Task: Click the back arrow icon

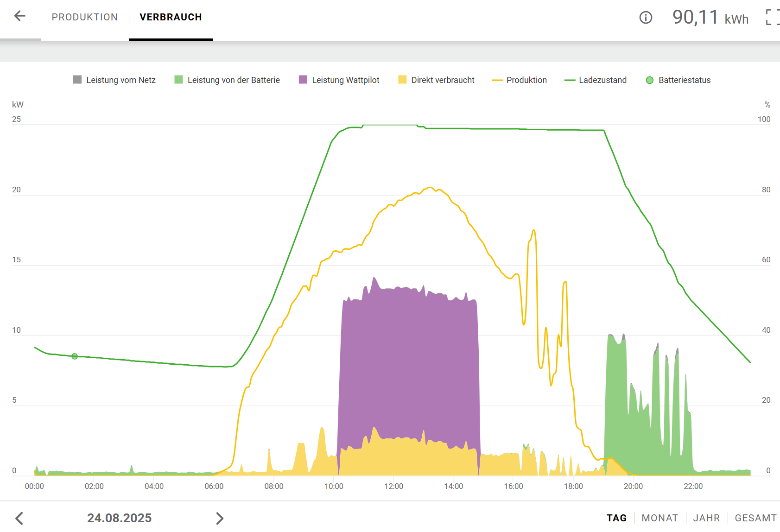Action: click(19, 16)
